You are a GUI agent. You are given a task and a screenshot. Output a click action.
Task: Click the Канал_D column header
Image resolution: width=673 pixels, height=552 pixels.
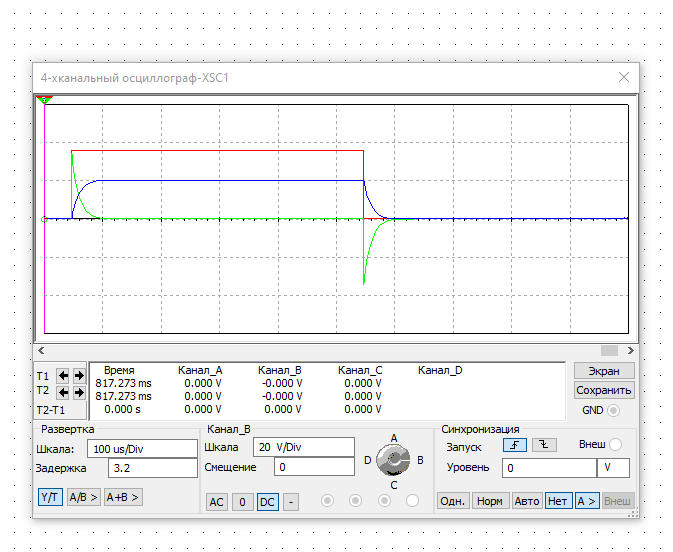tap(440, 370)
